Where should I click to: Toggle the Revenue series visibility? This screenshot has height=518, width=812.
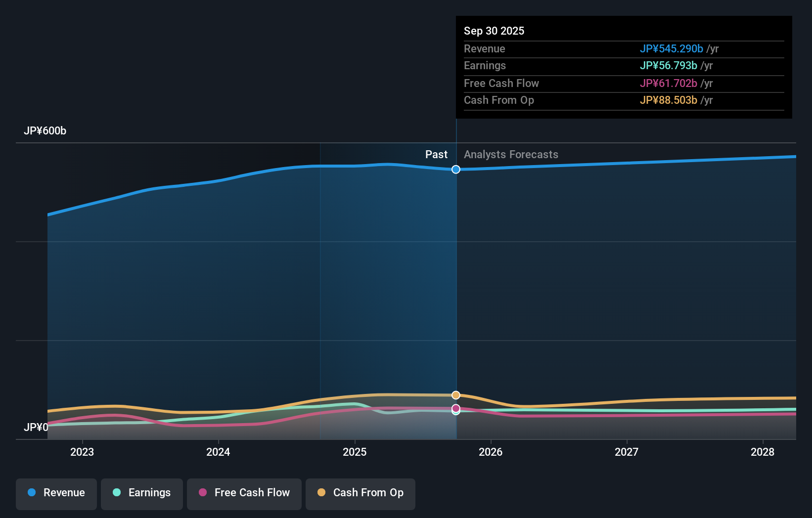pyautogui.click(x=56, y=493)
